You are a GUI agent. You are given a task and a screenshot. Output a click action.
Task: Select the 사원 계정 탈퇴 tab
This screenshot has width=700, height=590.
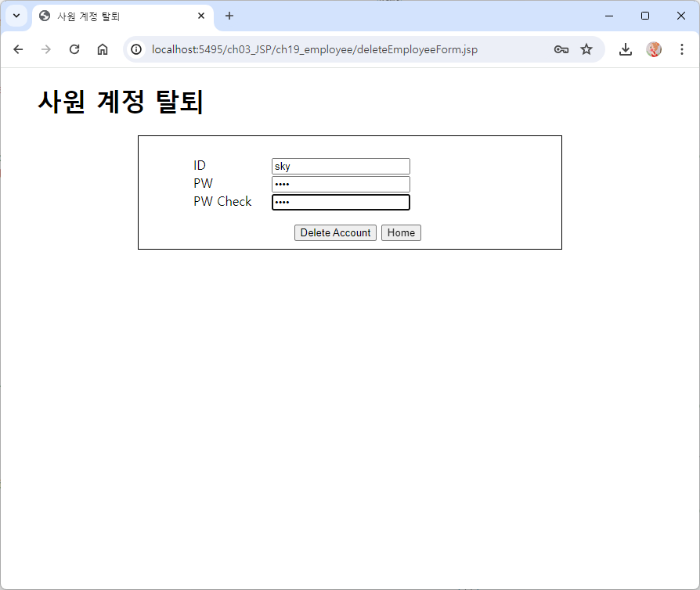pyautogui.click(x=123, y=16)
